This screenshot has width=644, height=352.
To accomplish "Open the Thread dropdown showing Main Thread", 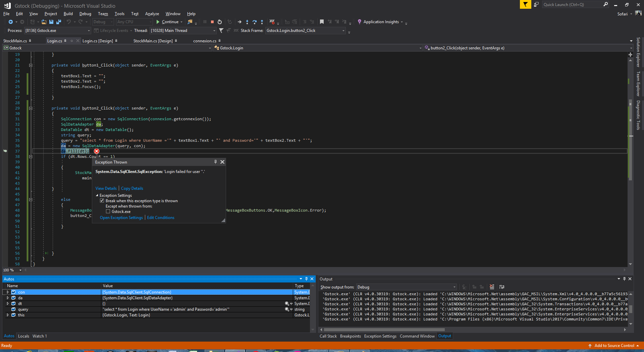I will (183, 31).
